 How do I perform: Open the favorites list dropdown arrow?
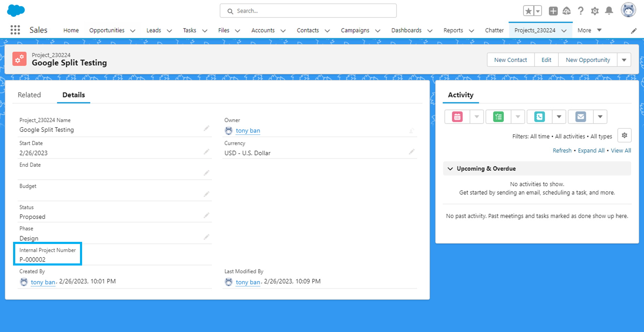[x=538, y=11]
